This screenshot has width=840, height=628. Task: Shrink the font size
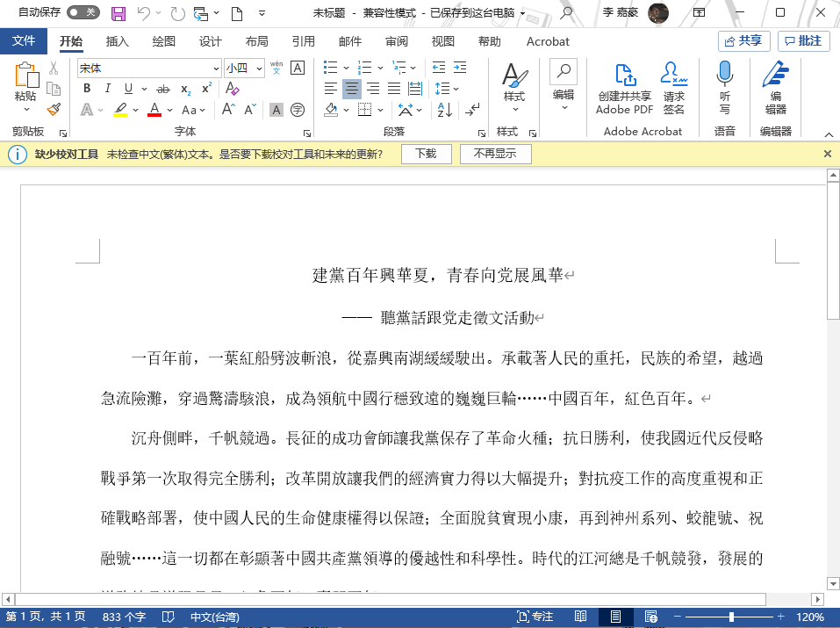point(249,110)
